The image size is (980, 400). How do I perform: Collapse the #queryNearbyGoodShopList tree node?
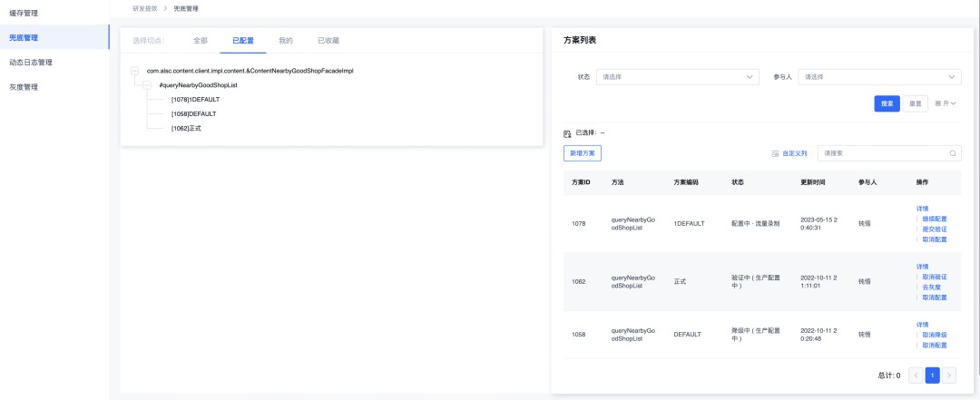click(147, 85)
